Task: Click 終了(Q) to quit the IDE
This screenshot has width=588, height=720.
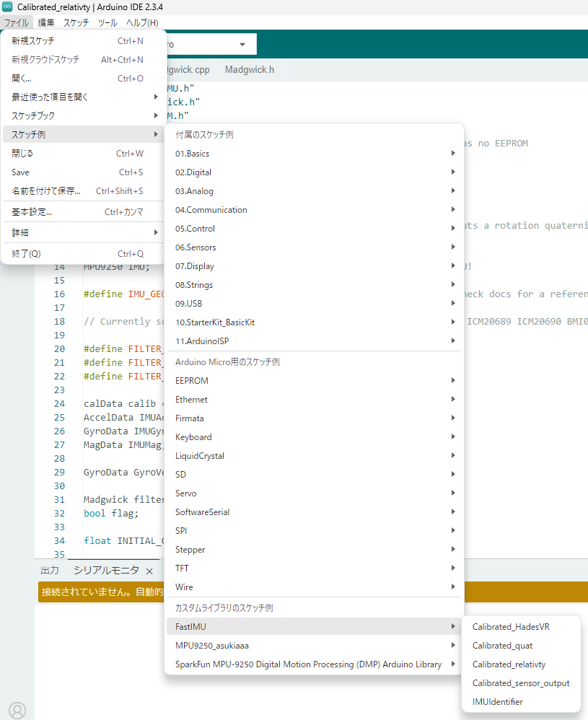Action: pyautogui.click(x=27, y=254)
